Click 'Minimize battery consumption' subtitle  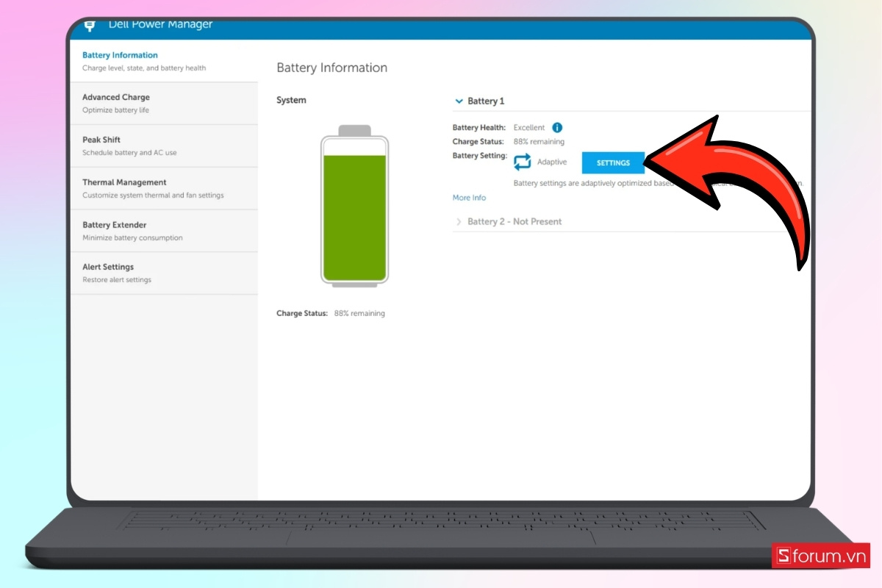pos(132,238)
